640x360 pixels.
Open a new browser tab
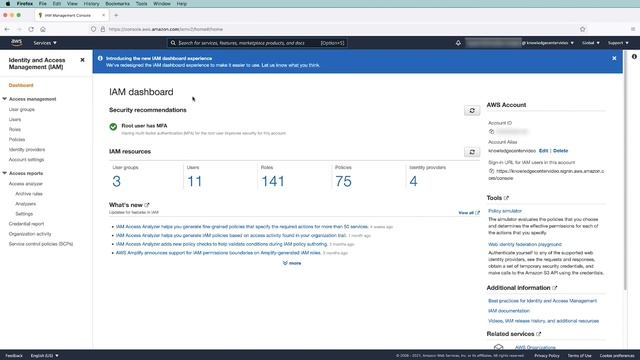point(116,15)
